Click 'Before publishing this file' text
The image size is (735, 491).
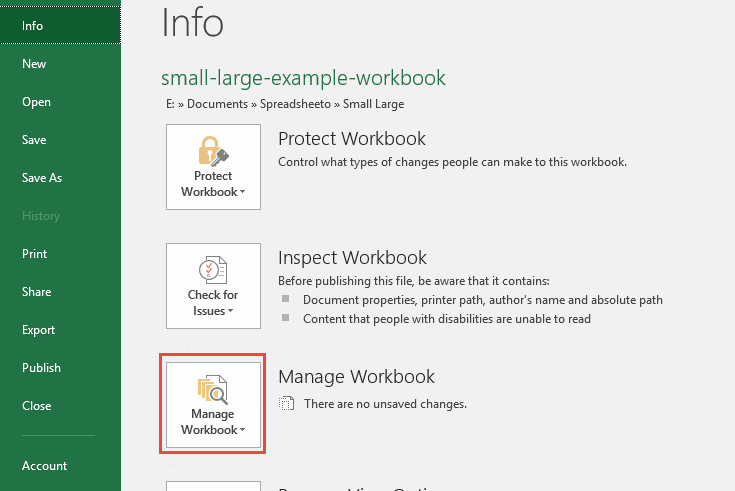tap(413, 281)
